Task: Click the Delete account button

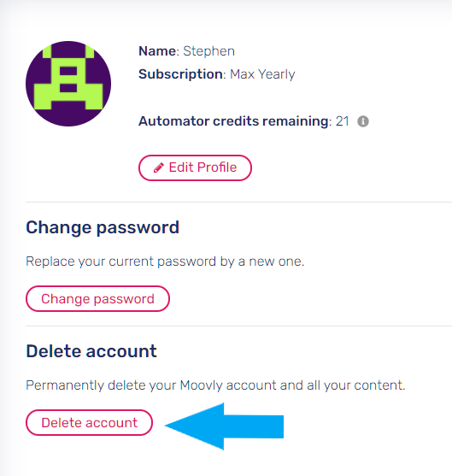Action: [89, 422]
